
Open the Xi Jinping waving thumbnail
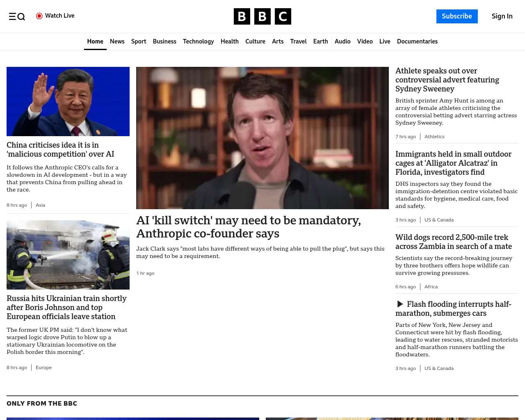[x=68, y=101]
